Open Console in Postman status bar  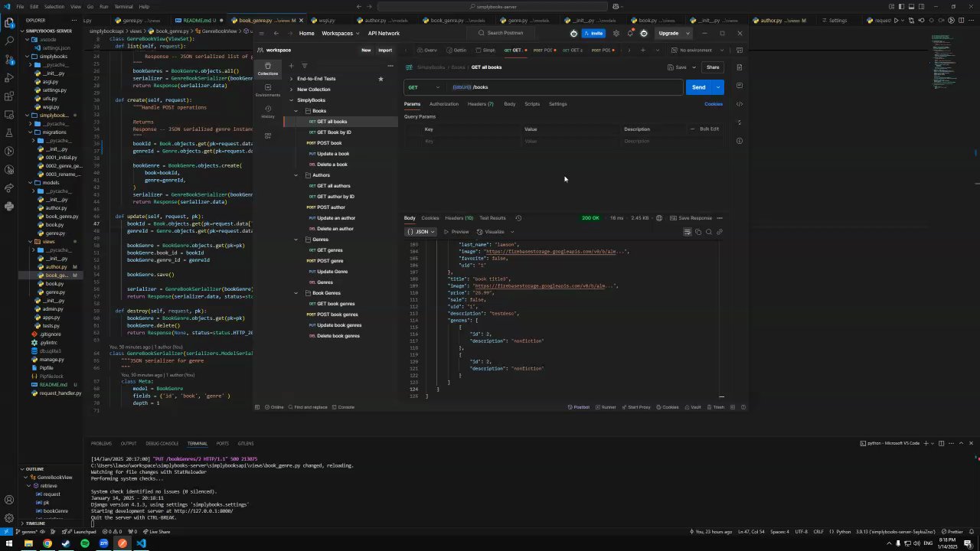click(x=343, y=407)
